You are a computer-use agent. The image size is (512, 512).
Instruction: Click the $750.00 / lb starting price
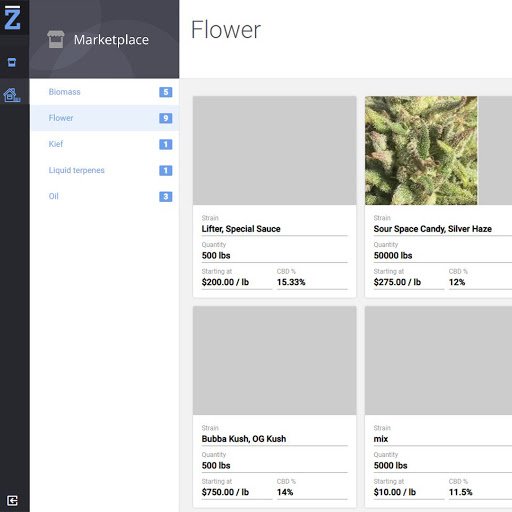225,492
